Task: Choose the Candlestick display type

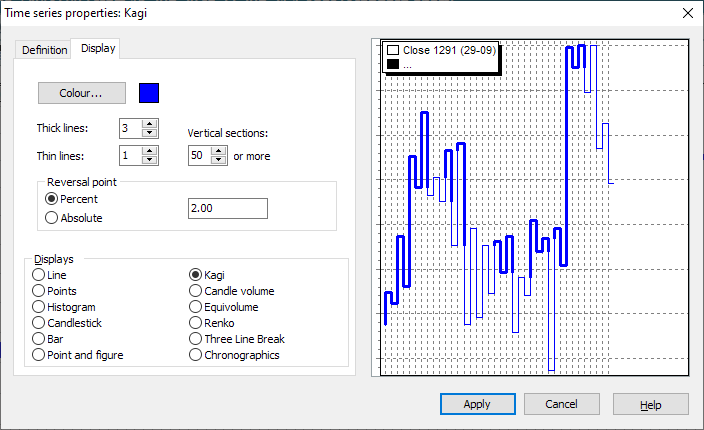Action: tap(39, 323)
